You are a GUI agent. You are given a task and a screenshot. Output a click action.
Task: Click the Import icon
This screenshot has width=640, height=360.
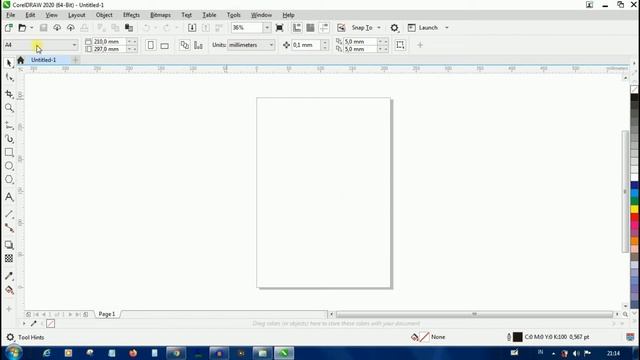point(192,28)
